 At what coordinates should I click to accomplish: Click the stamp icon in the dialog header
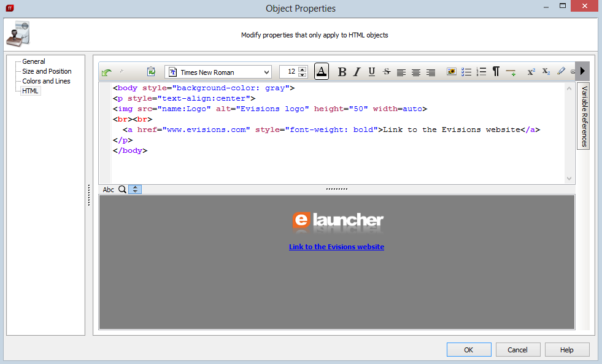tap(18, 34)
